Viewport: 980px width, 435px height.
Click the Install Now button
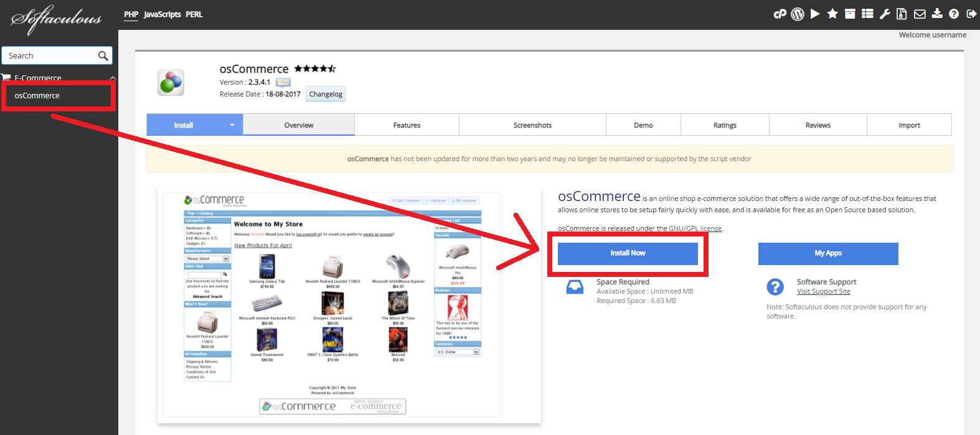coord(628,253)
